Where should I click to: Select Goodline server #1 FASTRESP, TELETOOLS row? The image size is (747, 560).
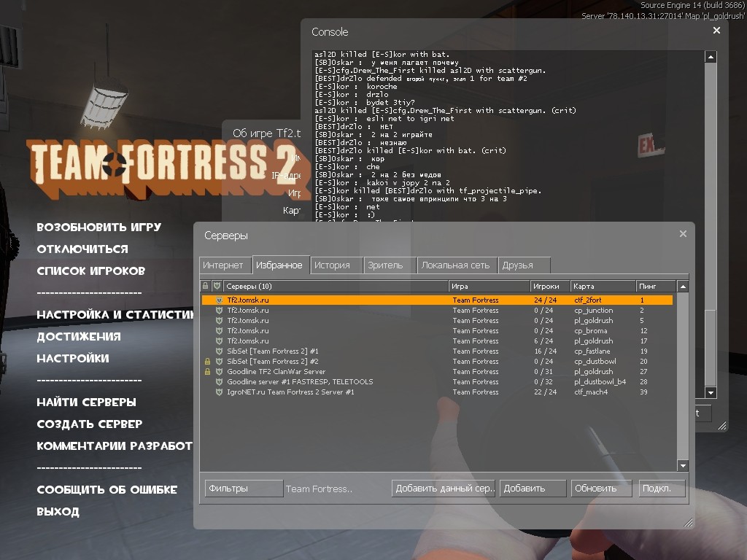click(x=437, y=382)
